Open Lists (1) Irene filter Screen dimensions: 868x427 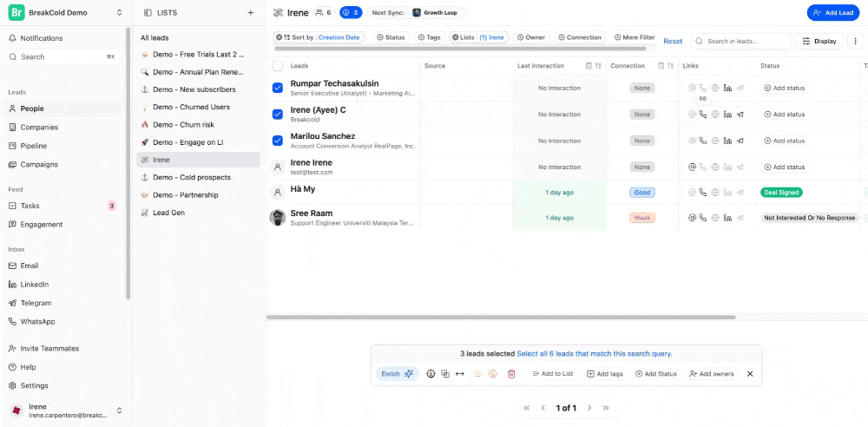tap(478, 37)
